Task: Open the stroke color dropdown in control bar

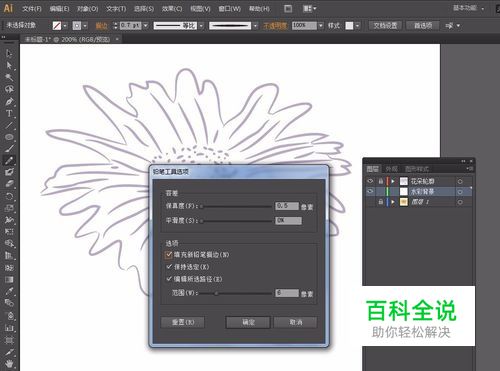Action: [85, 26]
